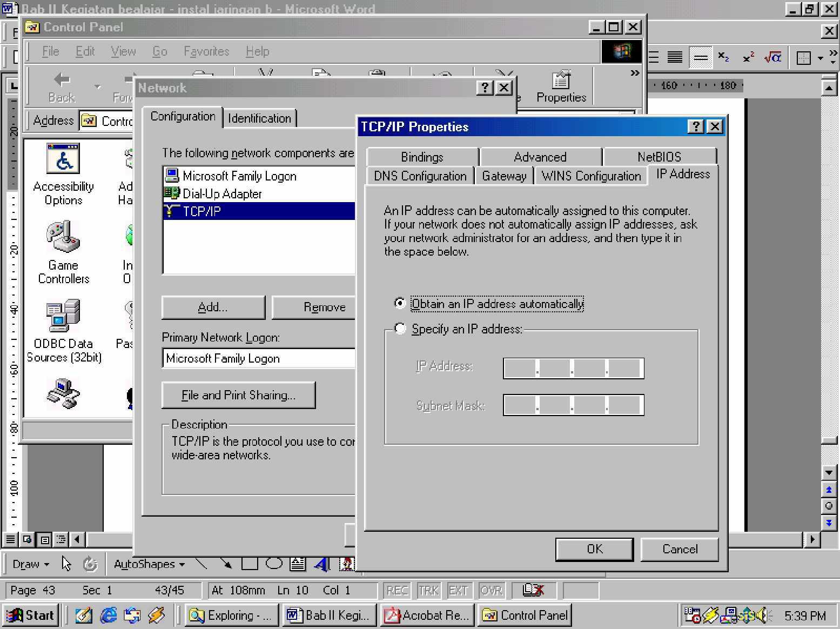The width and height of the screenshot is (840, 629).
Task: Open the Back history dropdown arrow
Action: coord(97,86)
